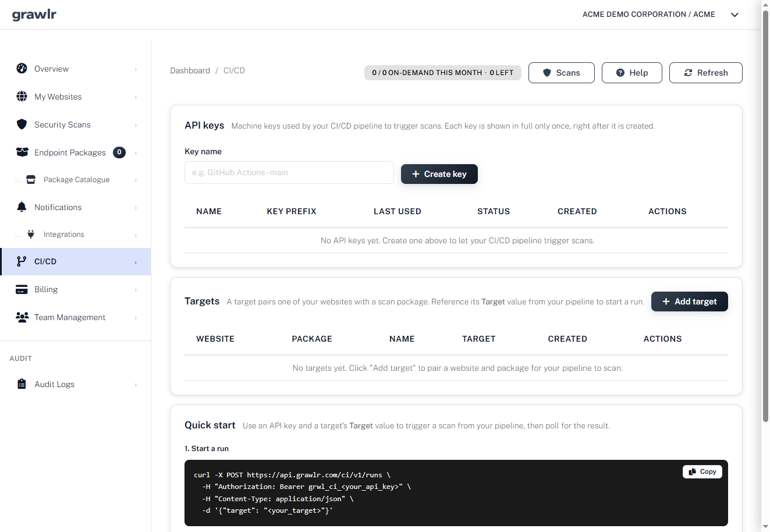Screen dimensions: 770x532
Task: Click the CI/CD branch icon
Action: tap(22, 261)
